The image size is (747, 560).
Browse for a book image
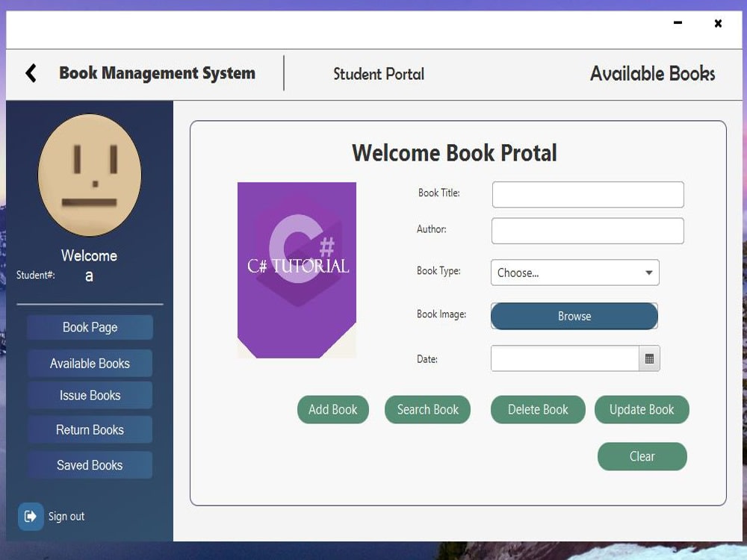point(574,316)
